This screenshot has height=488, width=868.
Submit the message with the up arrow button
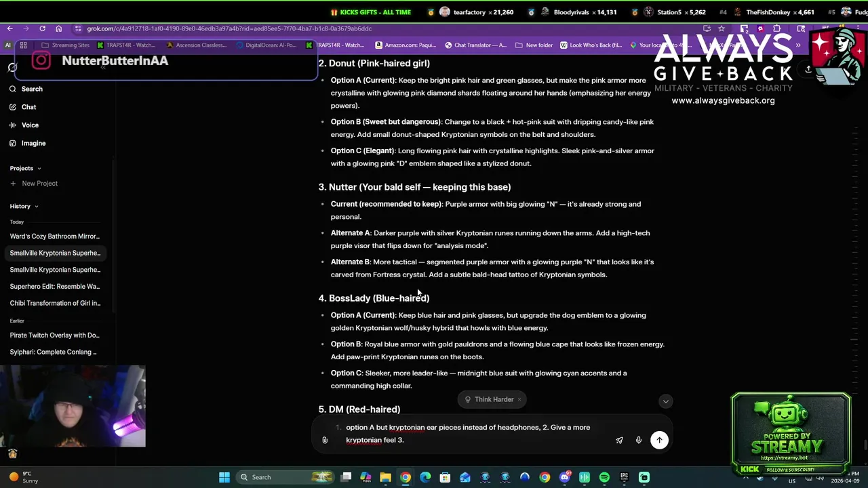(x=659, y=441)
